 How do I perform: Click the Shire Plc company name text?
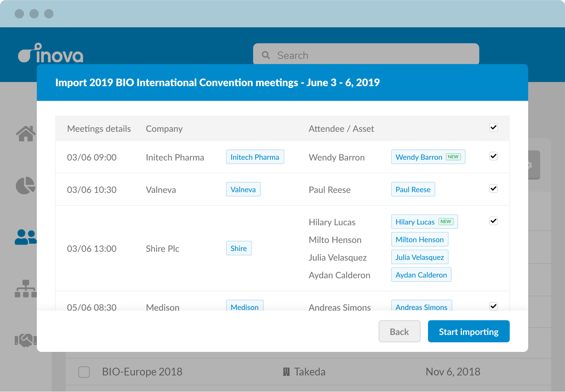(162, 249)
